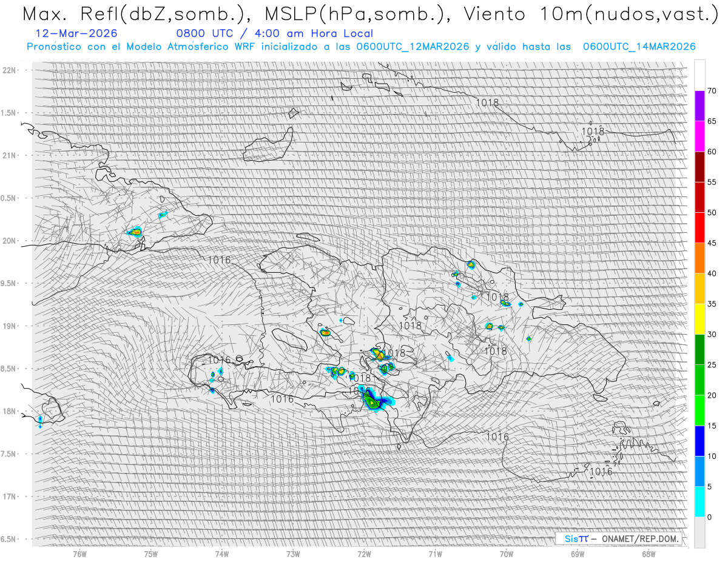Click the '17N' latitude label
Screen dimensions: 728x562
pyautogui.click(x=10, y=497)
